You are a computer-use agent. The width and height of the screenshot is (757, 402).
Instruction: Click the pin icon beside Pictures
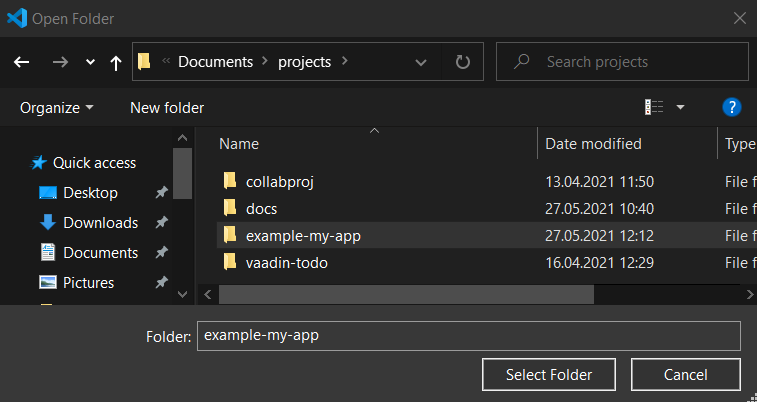pyautogui.click(x=161, y=283)
